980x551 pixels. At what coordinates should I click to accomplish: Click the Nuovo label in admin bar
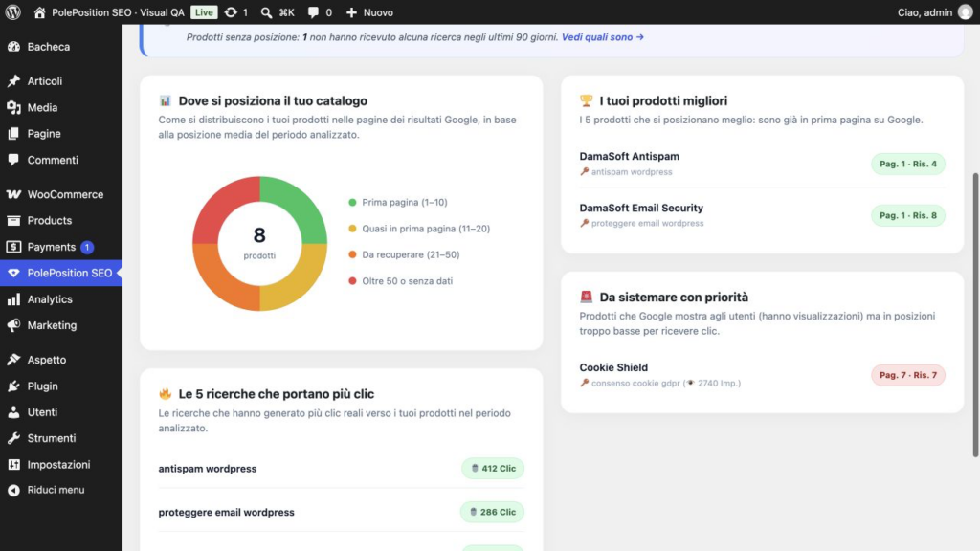click(378, 12)
